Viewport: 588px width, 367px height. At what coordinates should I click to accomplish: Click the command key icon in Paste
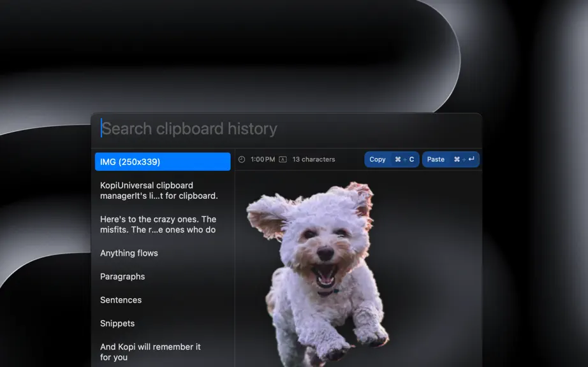click(457, 159)
